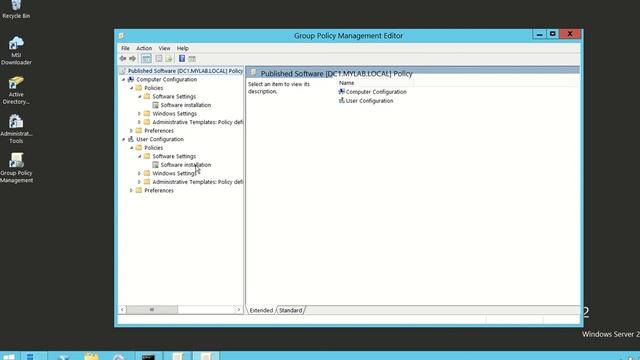Click the tree pane scrollbar right arrow
The width and height of the screenshot is (640, 360).
pyautogui.click(x=239, y=310)
